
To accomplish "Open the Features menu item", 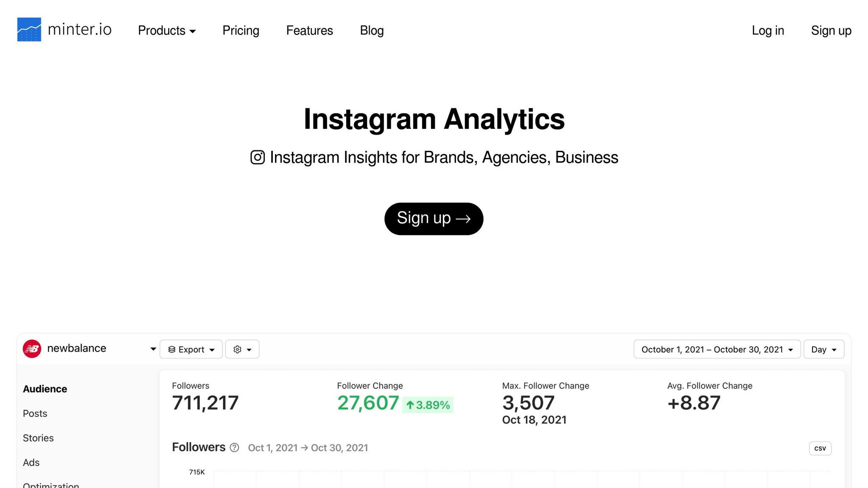I will point(309,30).
